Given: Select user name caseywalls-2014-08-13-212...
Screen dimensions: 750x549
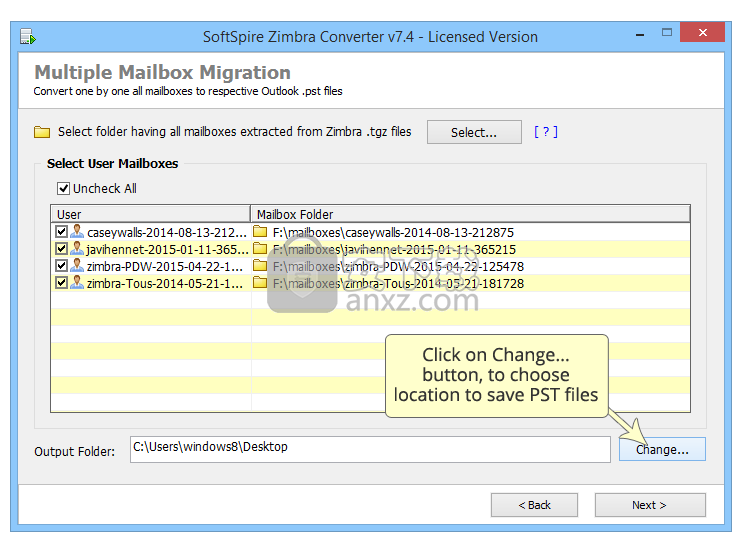Looking at the screenshot, I should coord(167,232).
